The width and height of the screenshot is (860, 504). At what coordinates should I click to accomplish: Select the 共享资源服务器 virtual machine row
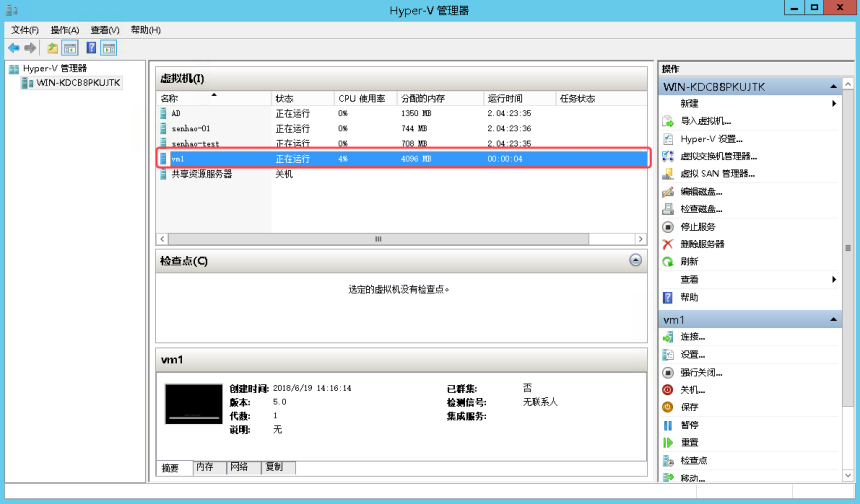pyautogui.click(x=401, y=174)
